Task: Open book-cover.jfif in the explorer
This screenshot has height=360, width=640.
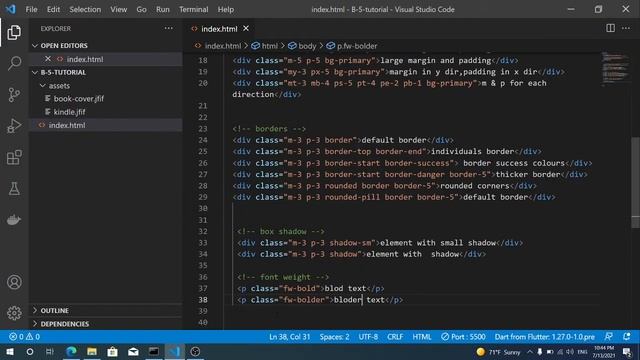Action: coord(78,98)
